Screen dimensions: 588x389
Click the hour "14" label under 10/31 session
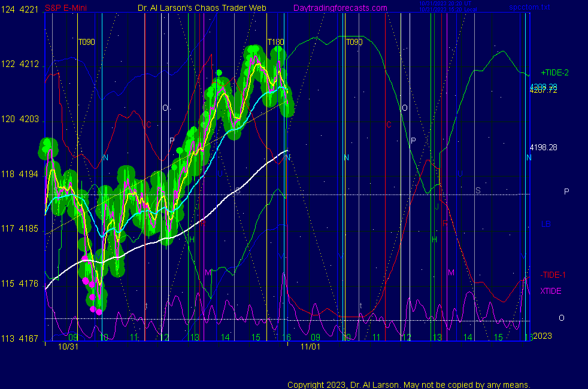225,338
